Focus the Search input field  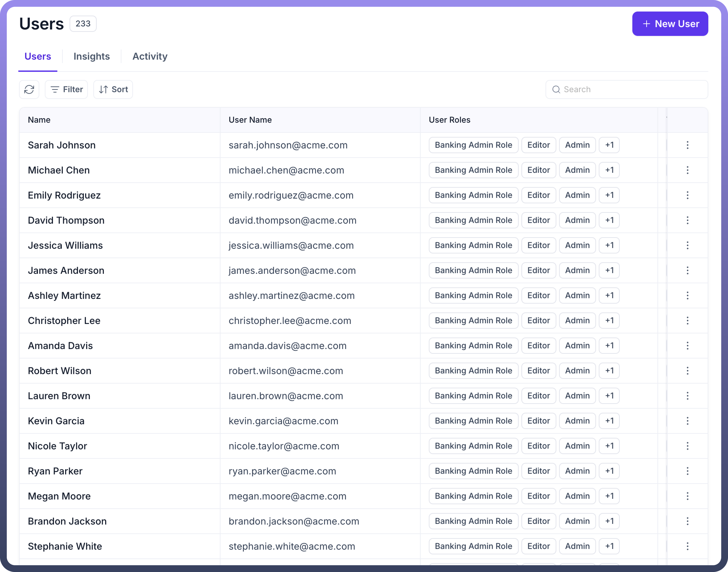[630, 89]
